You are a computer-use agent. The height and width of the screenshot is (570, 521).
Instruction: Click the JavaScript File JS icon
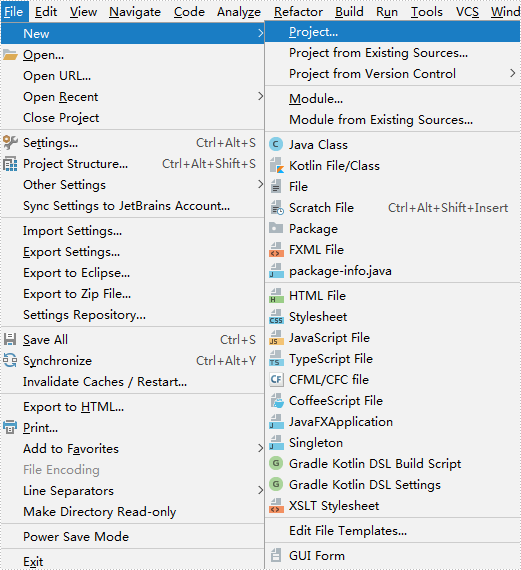276,338
